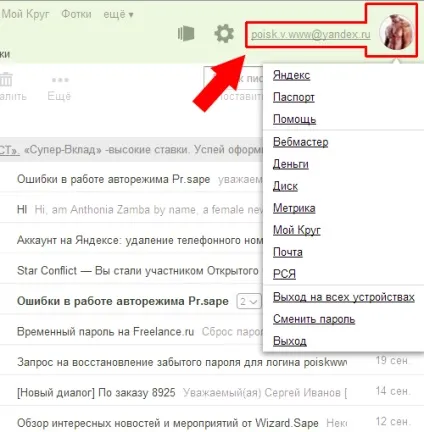424x432 pixels.
Task: Open Фотки in top navigation
Action: [76, 14]
